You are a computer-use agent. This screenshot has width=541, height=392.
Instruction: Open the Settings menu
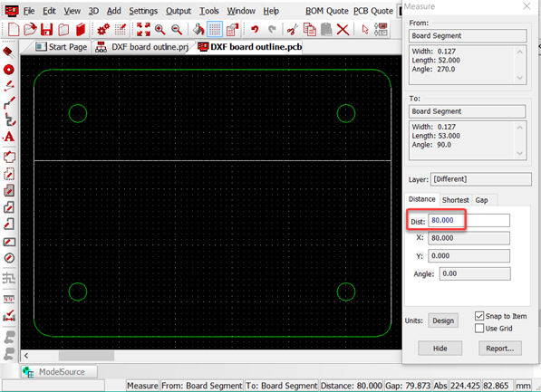(143, 11)
